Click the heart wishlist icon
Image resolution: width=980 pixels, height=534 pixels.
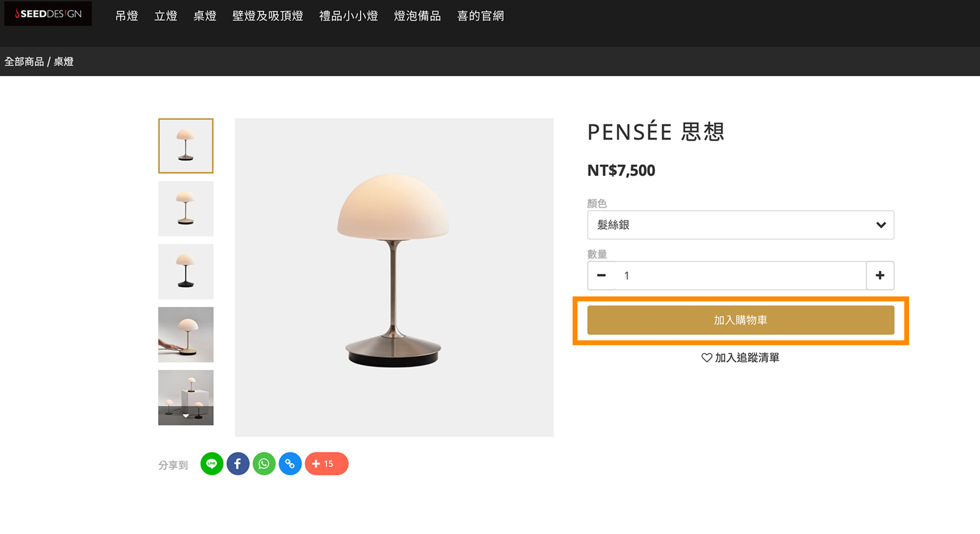(707, 358)
